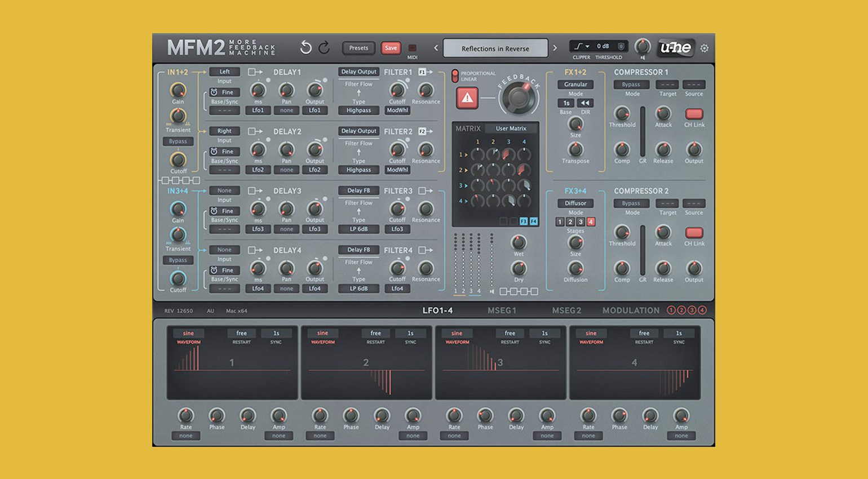The image size is (868, 479).
Task: Toggle the F4 matrix button
Action: click(x=533, y=221)
